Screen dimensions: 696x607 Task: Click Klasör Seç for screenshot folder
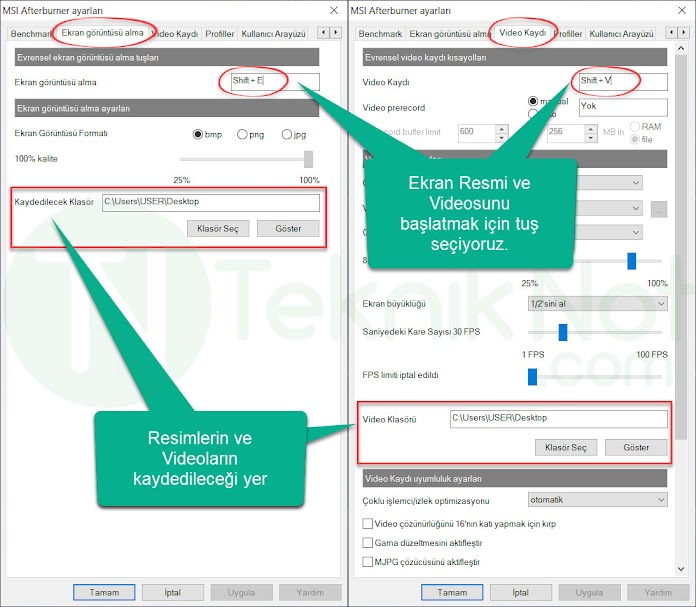click(218, 229)
